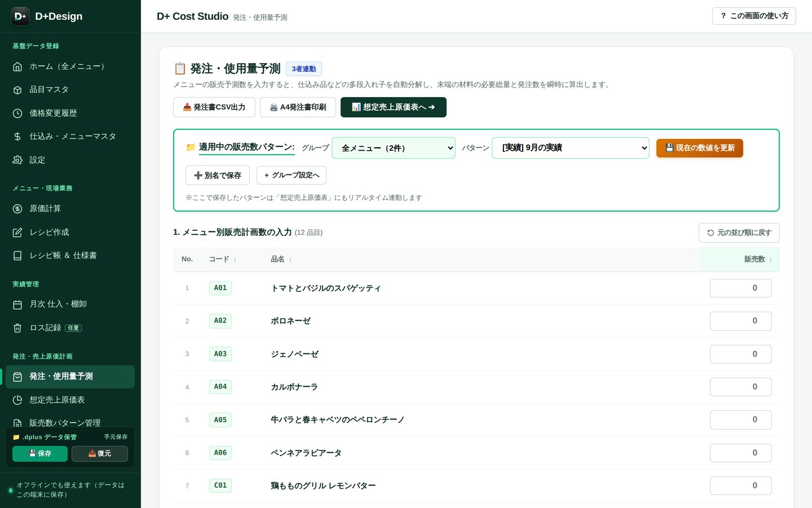
Task: Click the 原価計算 coin icon
Action: click(x=17, y=209)
